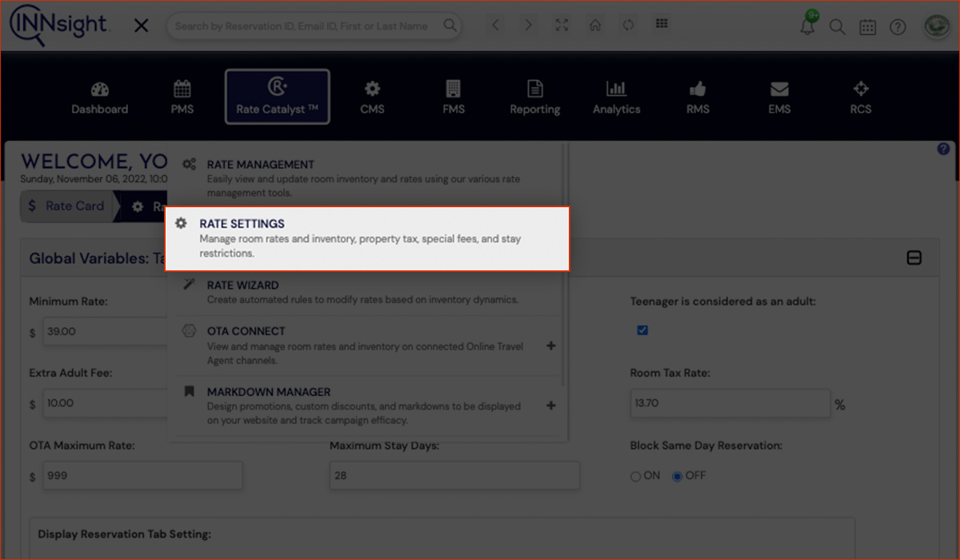
Task: Open the PMS calendar module
Action: 182,98
